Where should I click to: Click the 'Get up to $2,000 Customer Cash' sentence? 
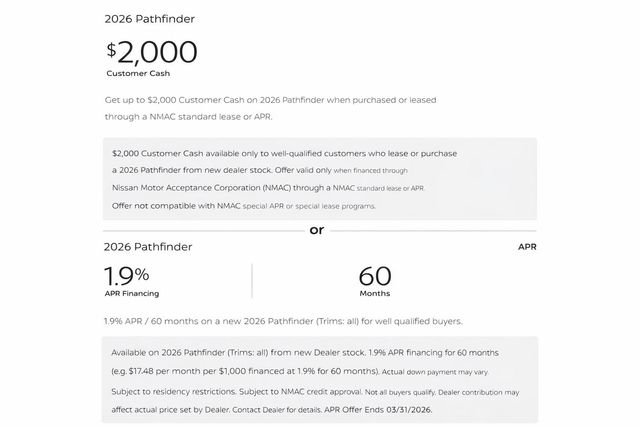270,101
